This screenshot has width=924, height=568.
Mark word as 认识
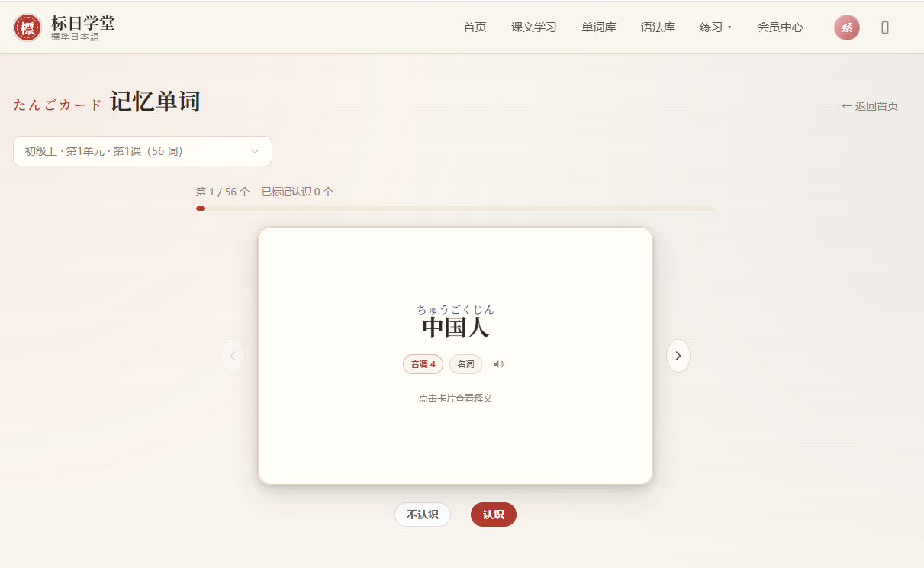pyautogui.click(x=494, y=515)
